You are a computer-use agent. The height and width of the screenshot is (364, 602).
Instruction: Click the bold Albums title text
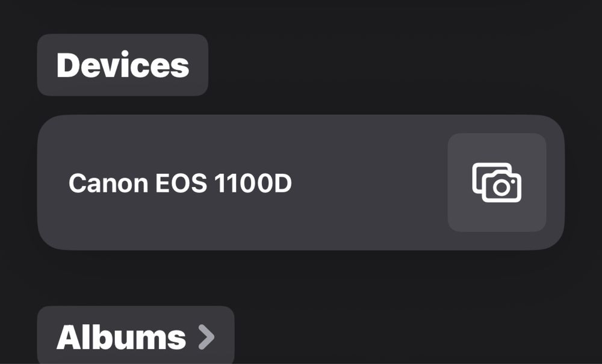tap(121, 337)
